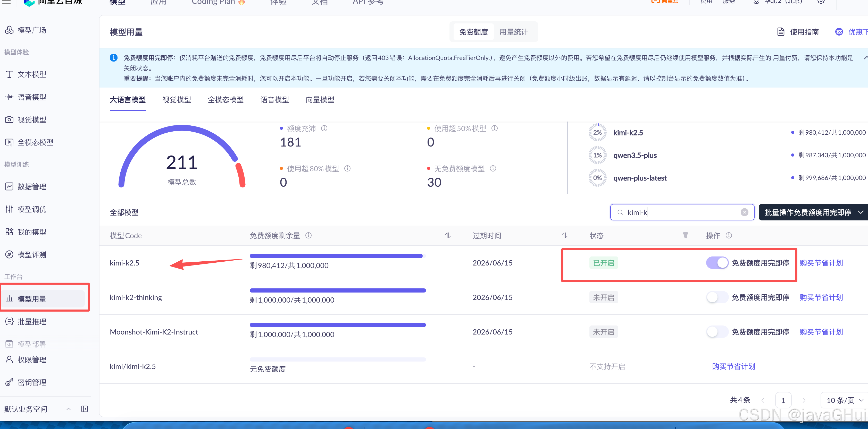
Task: Click info icon next to 额度充沛
Action: click(324, 128)
